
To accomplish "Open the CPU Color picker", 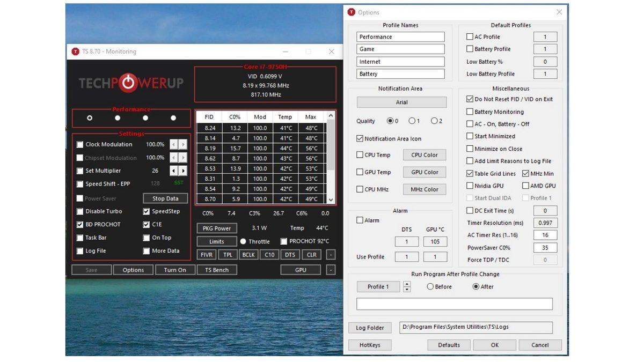I will 425,154.
